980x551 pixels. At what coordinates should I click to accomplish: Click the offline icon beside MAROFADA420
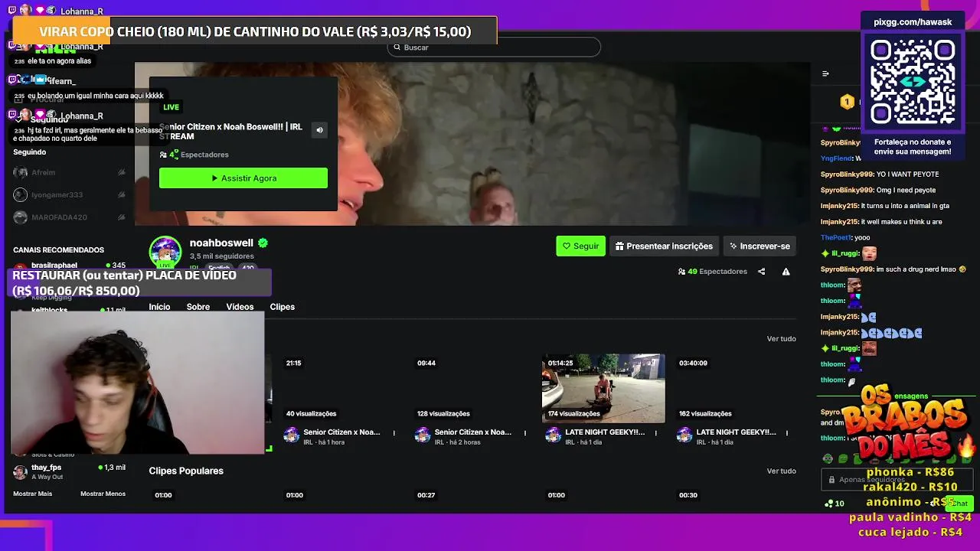pyautogui.click(x=121, y=217)
